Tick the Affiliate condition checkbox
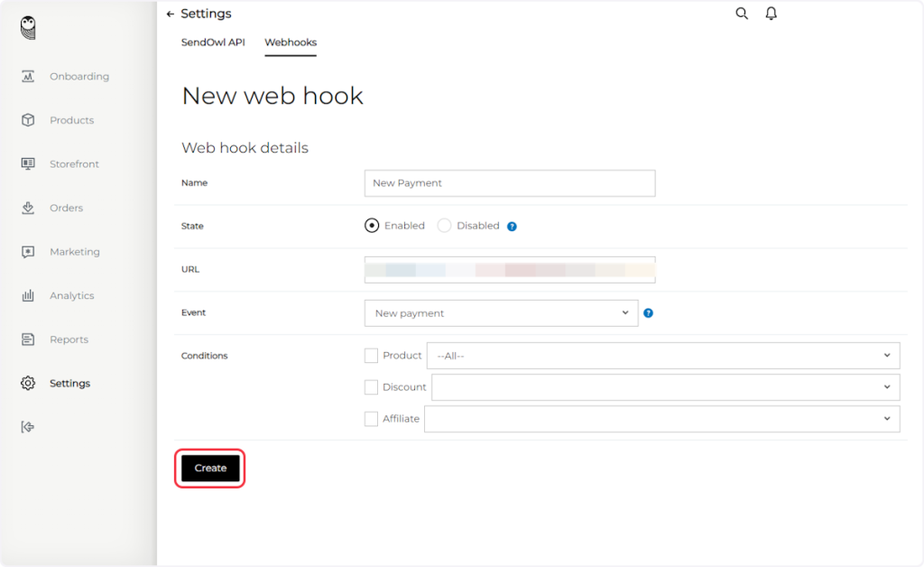The width and height of the screenshot is (924, 567). point(371,419)
